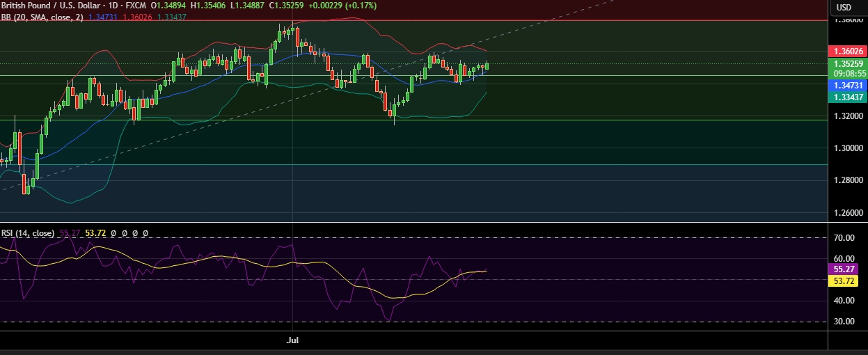868x355 pixels.
Task: Click the purple 55.27 RSI axis label
Action: (x=847, y=269)
